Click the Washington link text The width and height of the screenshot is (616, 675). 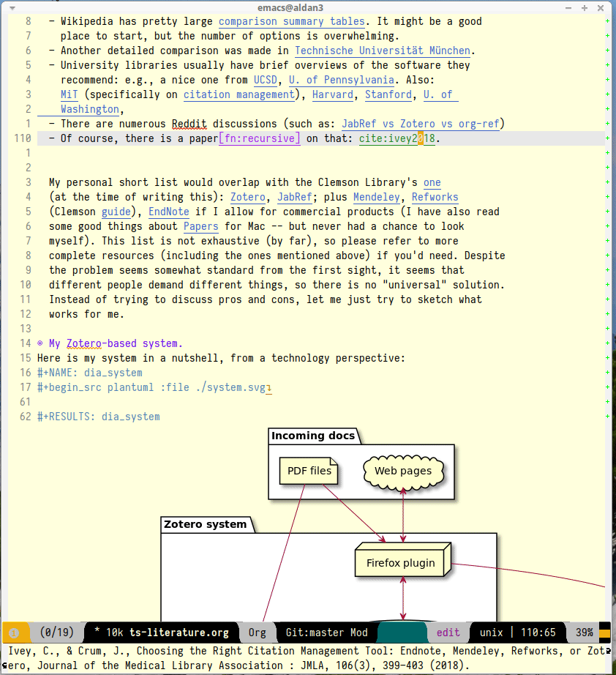[x=89, y=109]
